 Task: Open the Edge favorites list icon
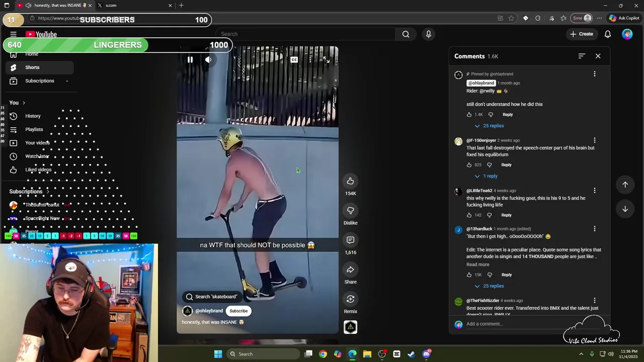563,18
